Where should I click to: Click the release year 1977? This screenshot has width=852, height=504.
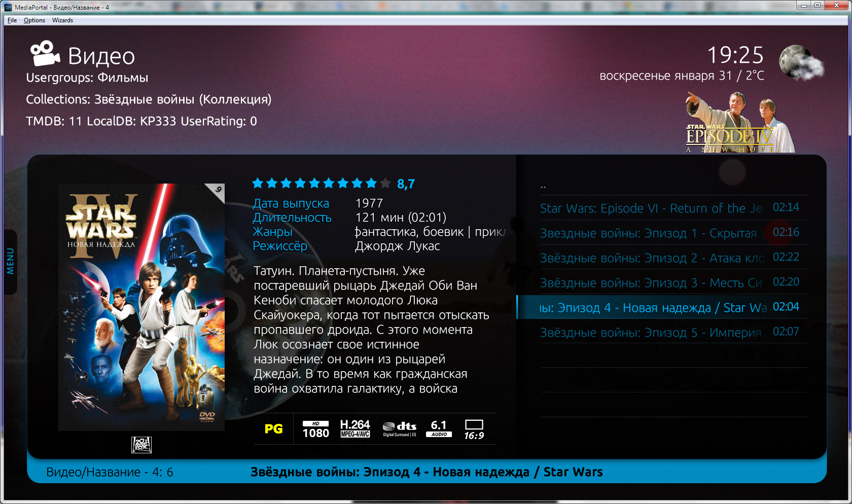[369, 203]
